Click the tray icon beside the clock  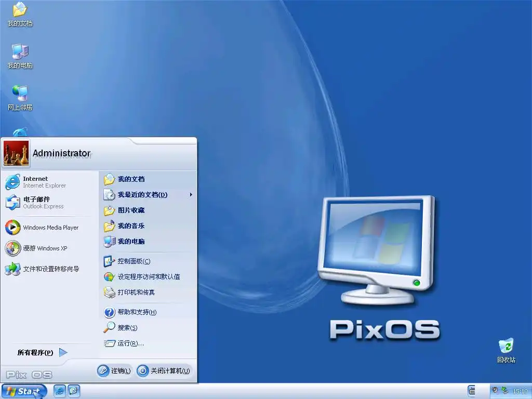[505, 391]
